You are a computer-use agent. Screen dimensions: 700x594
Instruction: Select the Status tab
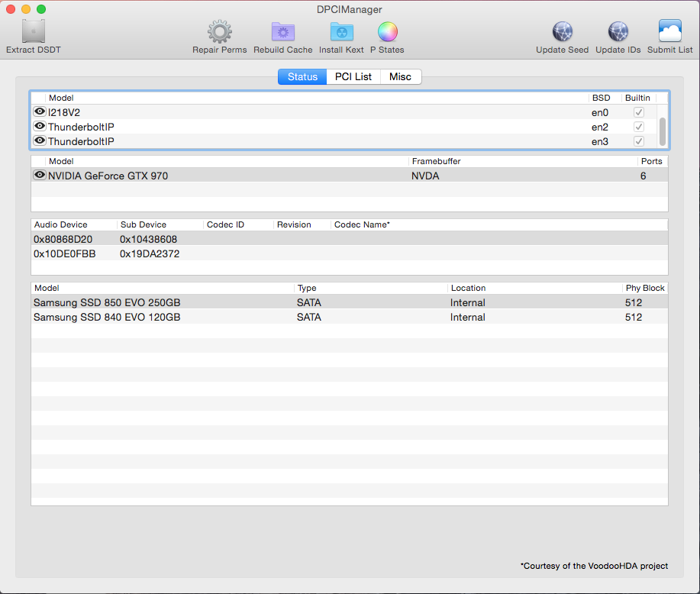(302, 76)
